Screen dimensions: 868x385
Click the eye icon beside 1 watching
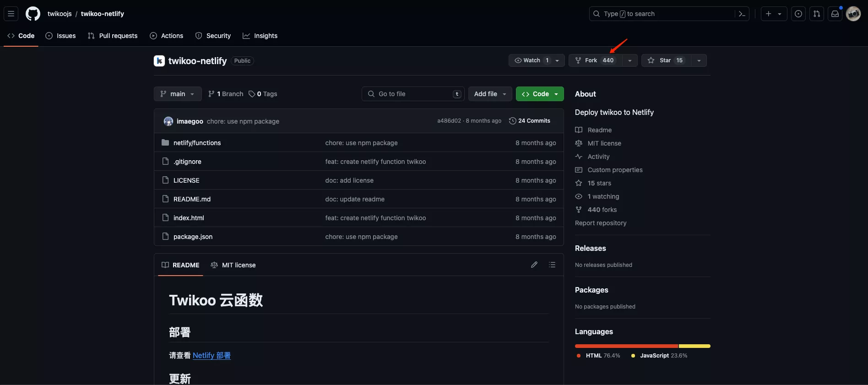pos(579,196)
